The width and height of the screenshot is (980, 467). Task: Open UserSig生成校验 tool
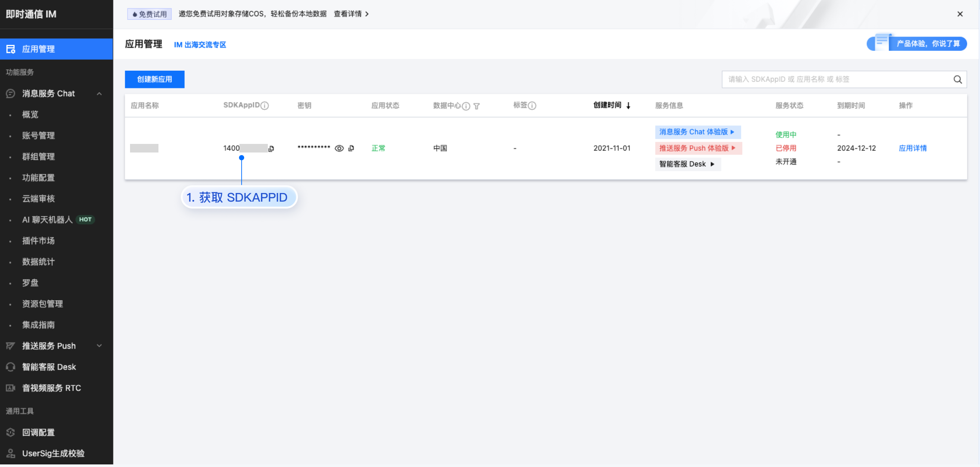tap(53, 453)
